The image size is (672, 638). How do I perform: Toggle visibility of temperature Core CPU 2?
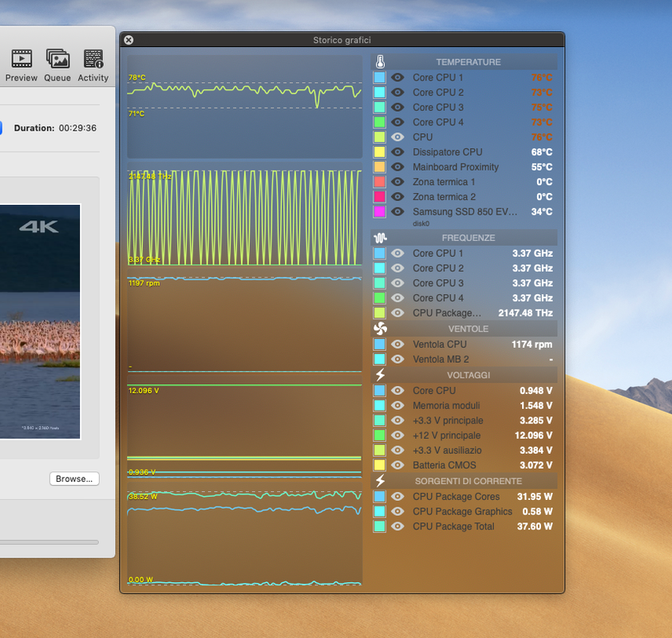(x=397, y=93)
